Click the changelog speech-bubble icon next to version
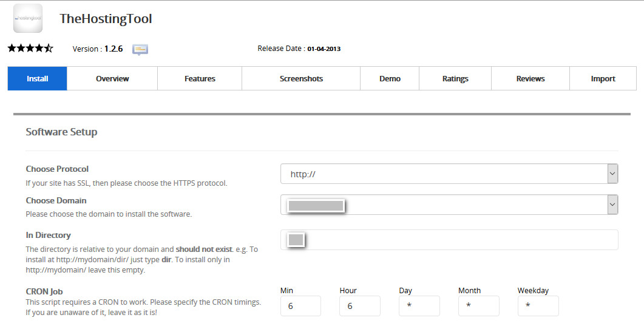The width and height of the screenshot is (644, 329). (x=140, y=50)
